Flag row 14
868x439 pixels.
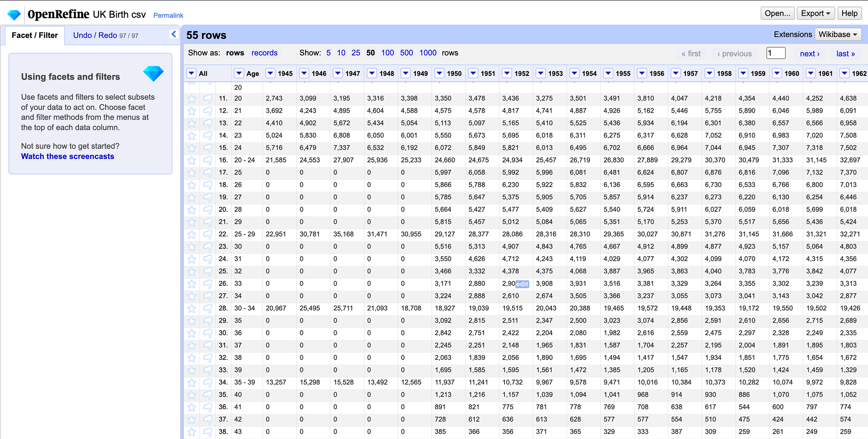(208, 135)
